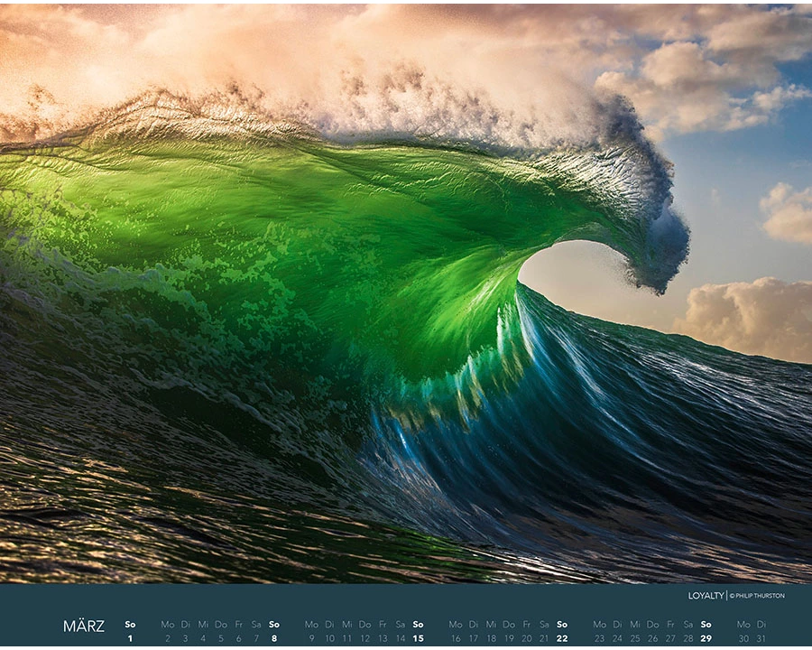The image size is (812, 650).
Task: Choose date 19 in the calendar strip
Action: pos(509,638)
